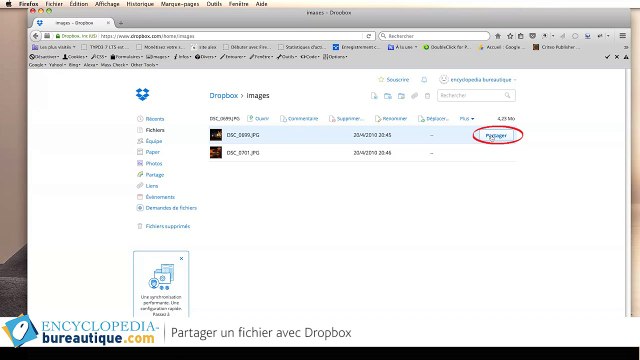Click the magnifier icon in the Dropbox search field
640x360 pixels.
(507, 96)
